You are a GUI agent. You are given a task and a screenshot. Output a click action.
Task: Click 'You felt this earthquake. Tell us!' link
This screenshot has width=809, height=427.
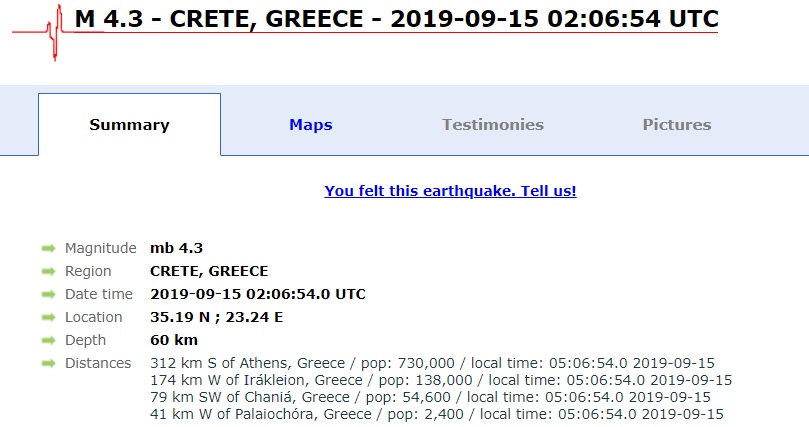point(450,191)
